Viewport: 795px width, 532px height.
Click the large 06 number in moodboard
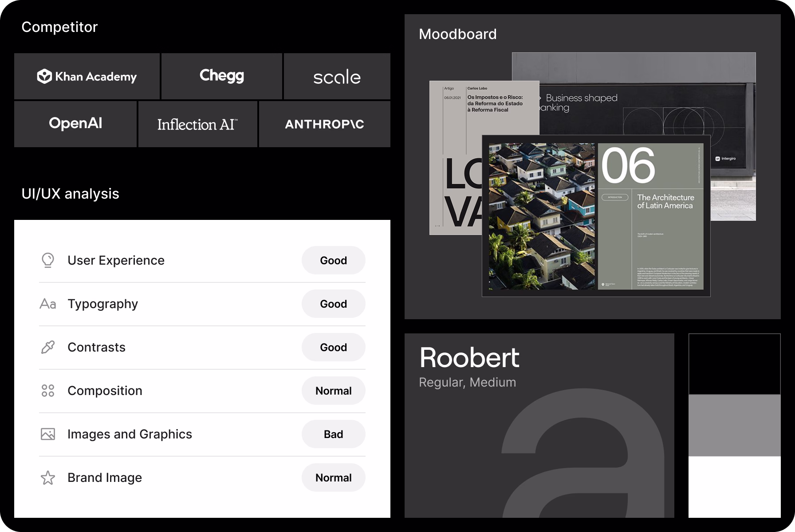click(628, 165)
